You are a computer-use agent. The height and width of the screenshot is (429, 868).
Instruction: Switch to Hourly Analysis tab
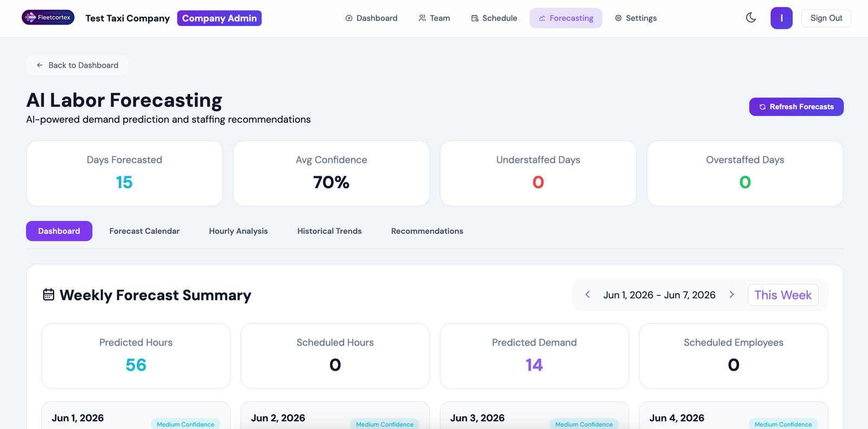(x=238, y=231)
